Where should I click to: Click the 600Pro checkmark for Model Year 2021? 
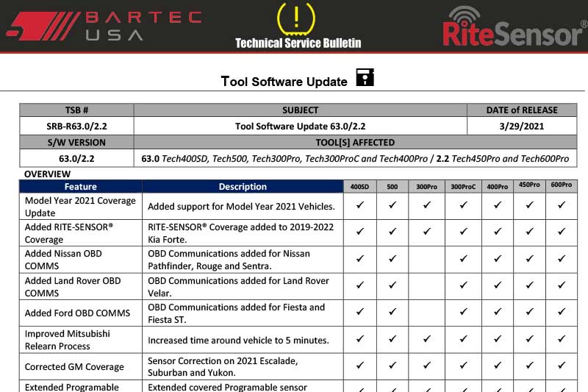(562, 204)
